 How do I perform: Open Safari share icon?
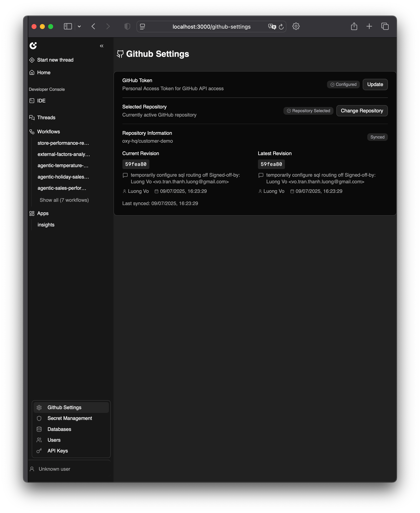tap(354, 26)
